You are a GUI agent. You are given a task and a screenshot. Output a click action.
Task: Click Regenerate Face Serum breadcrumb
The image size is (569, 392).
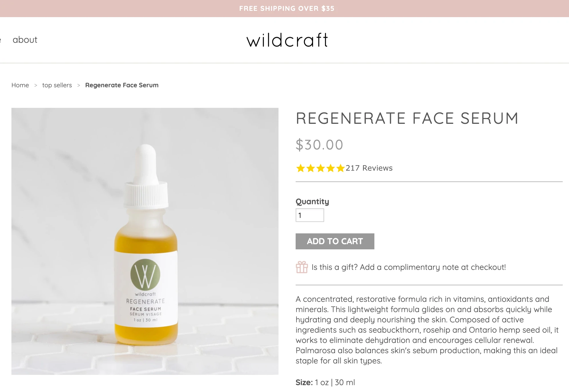[122, 85]
